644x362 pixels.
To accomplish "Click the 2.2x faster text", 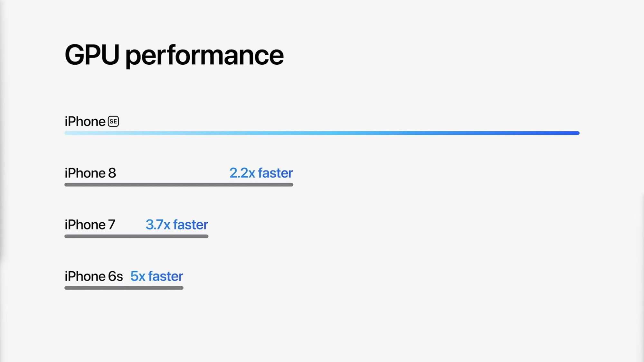I will point(261,173).
